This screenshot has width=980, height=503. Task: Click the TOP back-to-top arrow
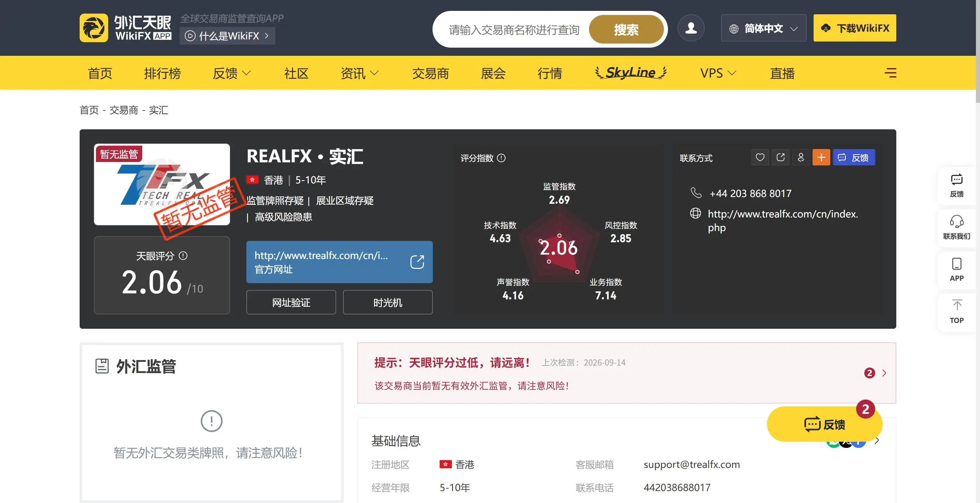[957, 305]
